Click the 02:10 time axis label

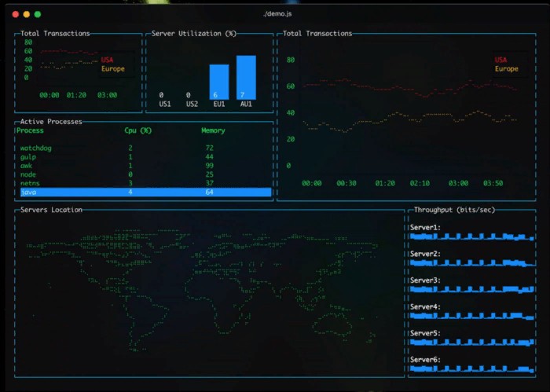tap(420, 183)
